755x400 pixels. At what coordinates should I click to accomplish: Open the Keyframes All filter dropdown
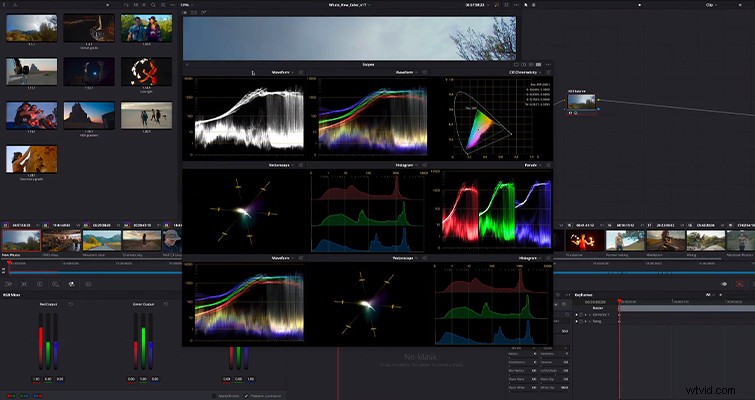pyautogui.click(x=710, y=295)
